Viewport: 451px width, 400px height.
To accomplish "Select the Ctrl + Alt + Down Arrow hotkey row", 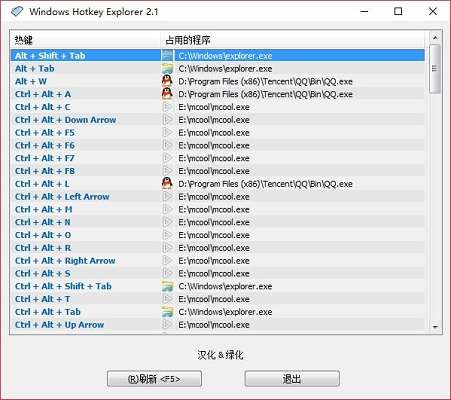I will tap(217, 120).
